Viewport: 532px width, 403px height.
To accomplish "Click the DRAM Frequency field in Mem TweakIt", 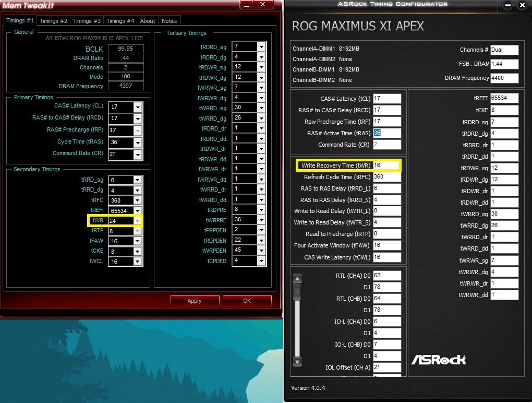I will tap(126, 86).
